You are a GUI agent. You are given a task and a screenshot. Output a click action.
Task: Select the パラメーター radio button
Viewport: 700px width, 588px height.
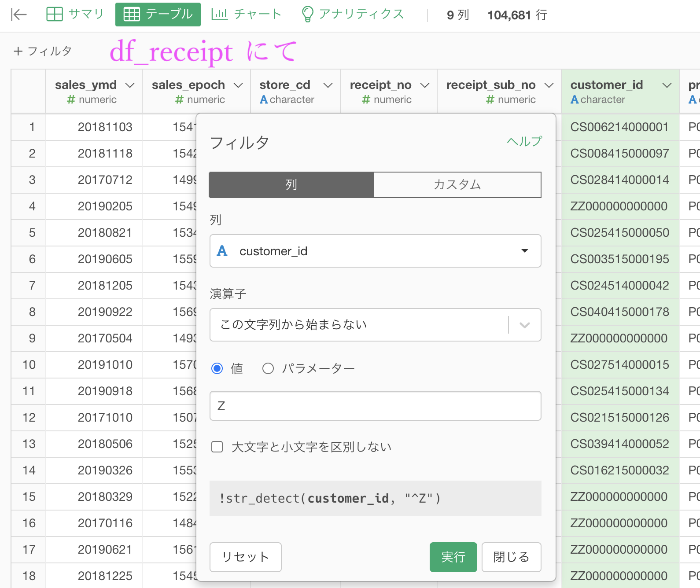[x=268, y=368]
